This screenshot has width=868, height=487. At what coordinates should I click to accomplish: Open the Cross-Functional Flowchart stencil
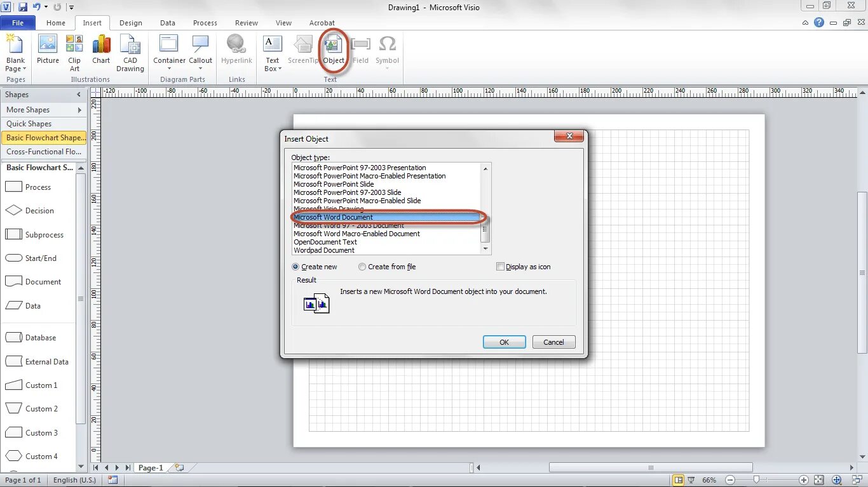44,152
